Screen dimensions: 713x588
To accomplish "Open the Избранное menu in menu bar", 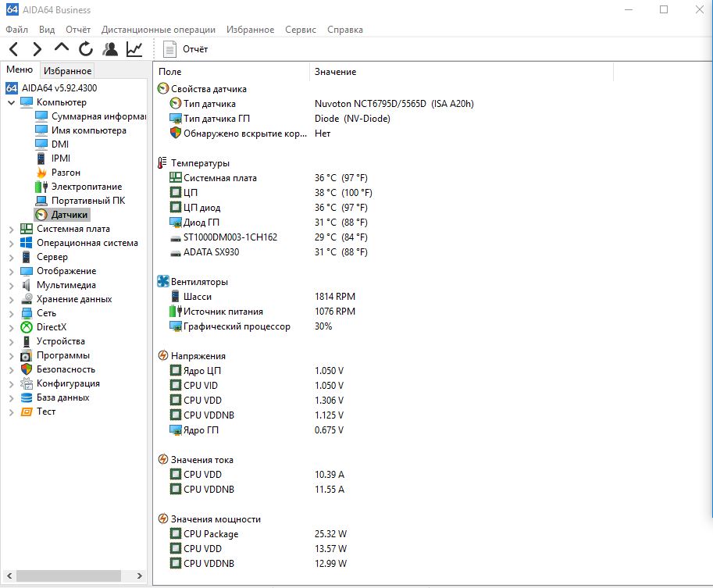I will (250, 30).
